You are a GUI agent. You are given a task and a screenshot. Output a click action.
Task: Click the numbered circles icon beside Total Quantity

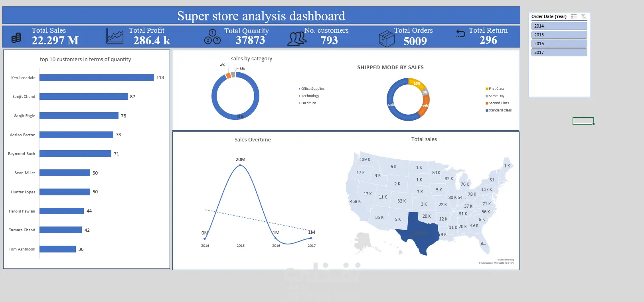(212, 36)
